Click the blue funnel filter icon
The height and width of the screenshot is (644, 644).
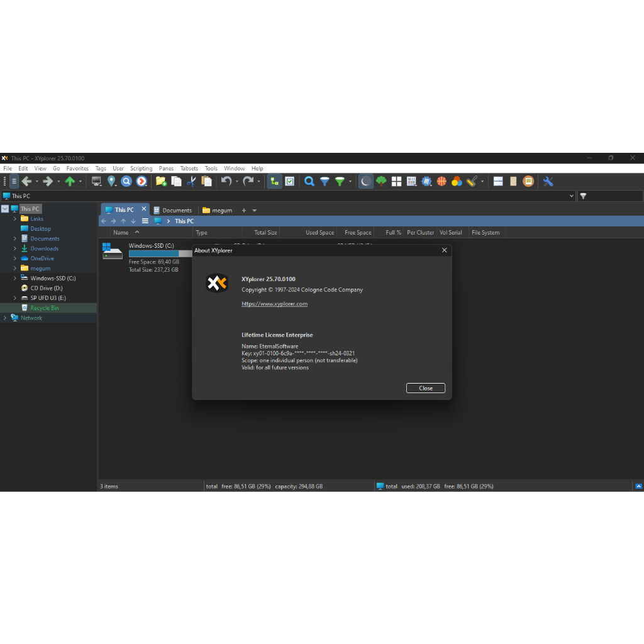pyautogui.click(x=325, y=182)
